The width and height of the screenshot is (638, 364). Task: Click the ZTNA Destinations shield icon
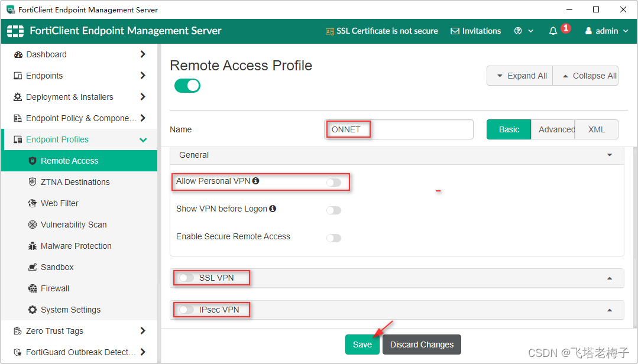click(33, 182)
